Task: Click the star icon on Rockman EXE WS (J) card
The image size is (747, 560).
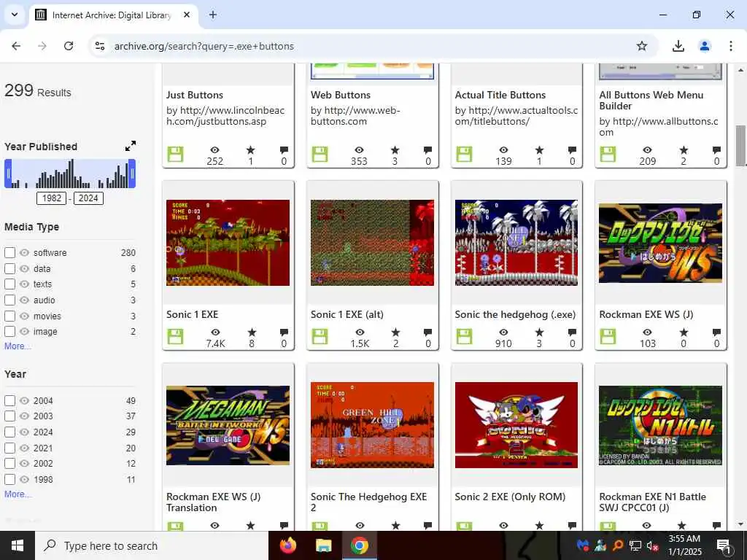Action: click(684, 332)
